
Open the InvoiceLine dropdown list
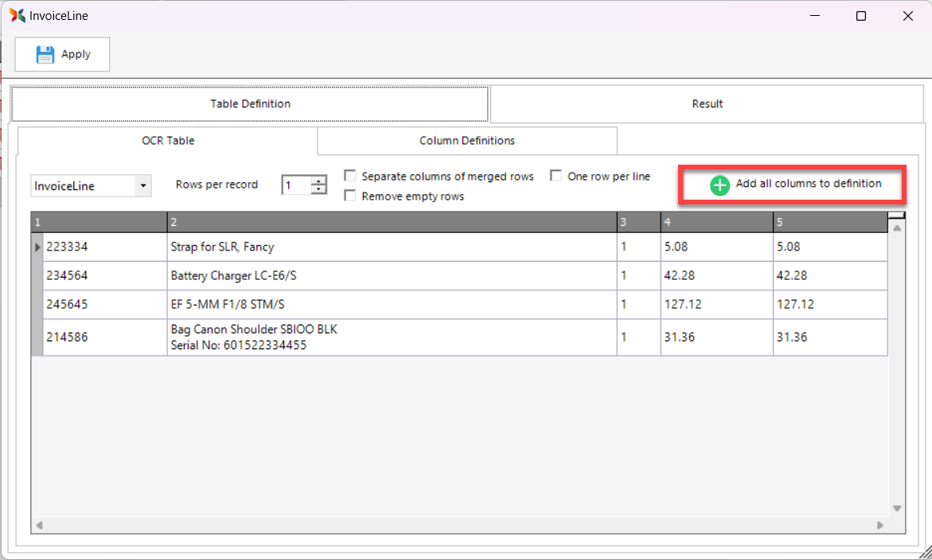pos(143,186)
